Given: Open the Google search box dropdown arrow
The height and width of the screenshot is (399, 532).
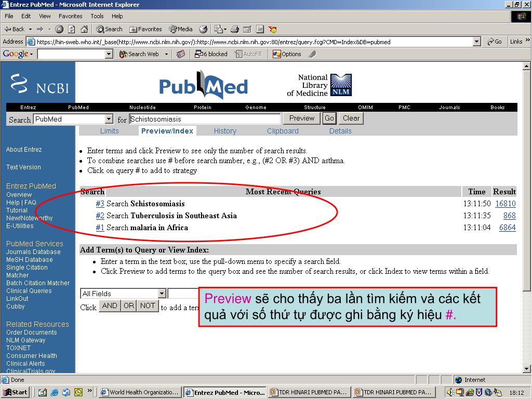Looking at the screenshot, I should pos(109,54).
